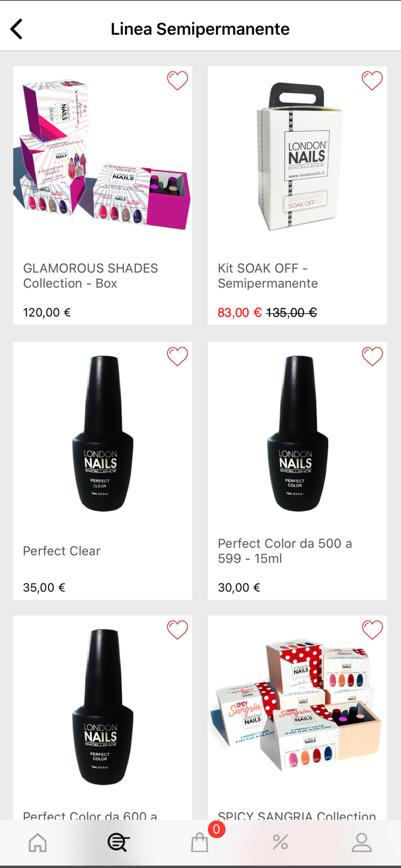Open the Home tab icon
Image resolution: width=401 pixels, height=868 pixels.
38,843
